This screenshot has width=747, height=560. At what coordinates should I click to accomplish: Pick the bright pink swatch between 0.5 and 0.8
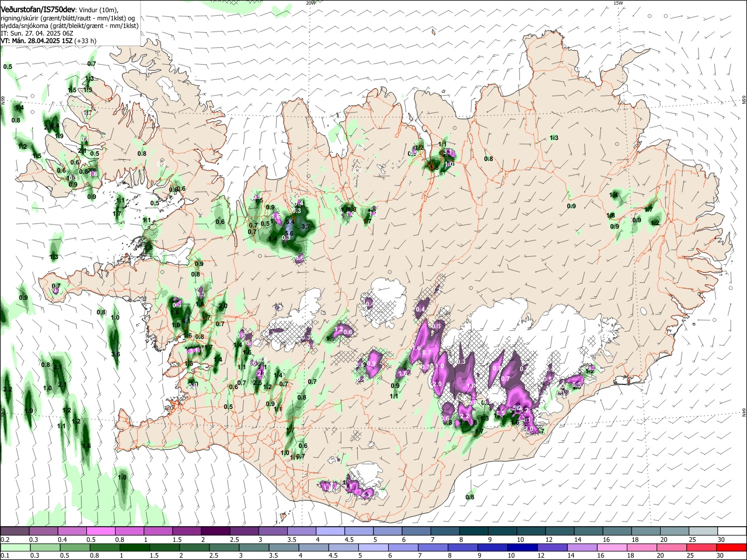(x=100, y=531)
